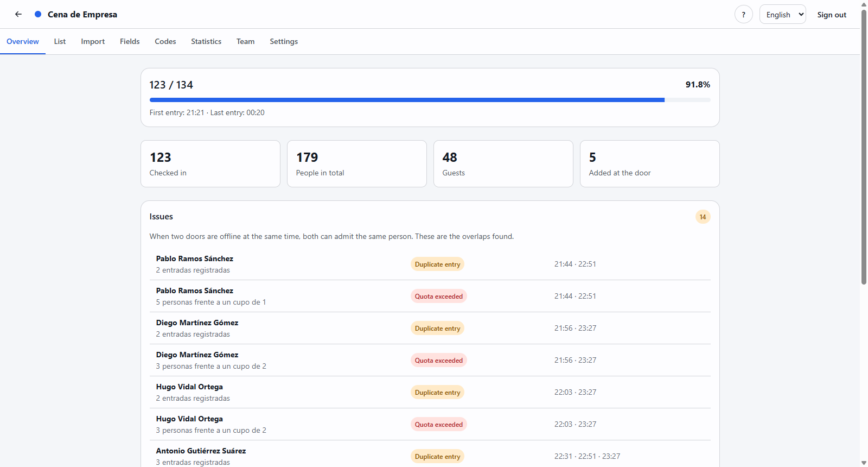The width and height of the screenshot is (868, 467).
Task: Click First entry 21:21 · Last entry 00:20 text
Action: 207,112
